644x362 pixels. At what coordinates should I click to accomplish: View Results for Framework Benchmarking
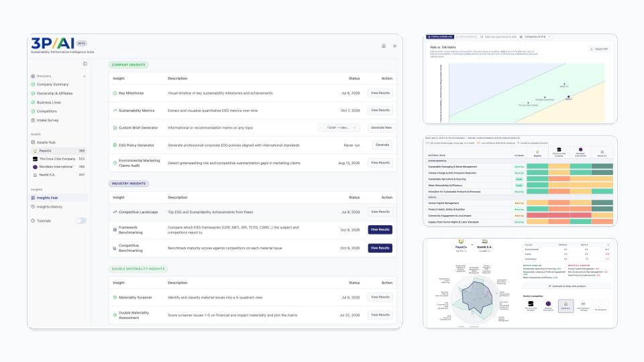point(380,230)
